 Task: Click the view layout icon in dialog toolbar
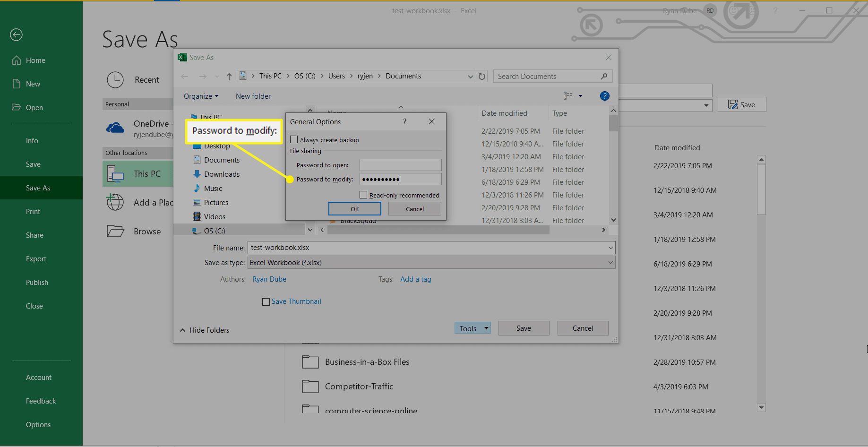(x=568, y=96)
